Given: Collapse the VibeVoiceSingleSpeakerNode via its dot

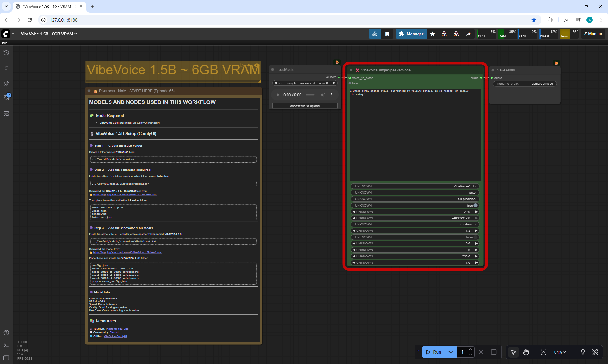Looking at the screenshot, I should click(351, 70).
